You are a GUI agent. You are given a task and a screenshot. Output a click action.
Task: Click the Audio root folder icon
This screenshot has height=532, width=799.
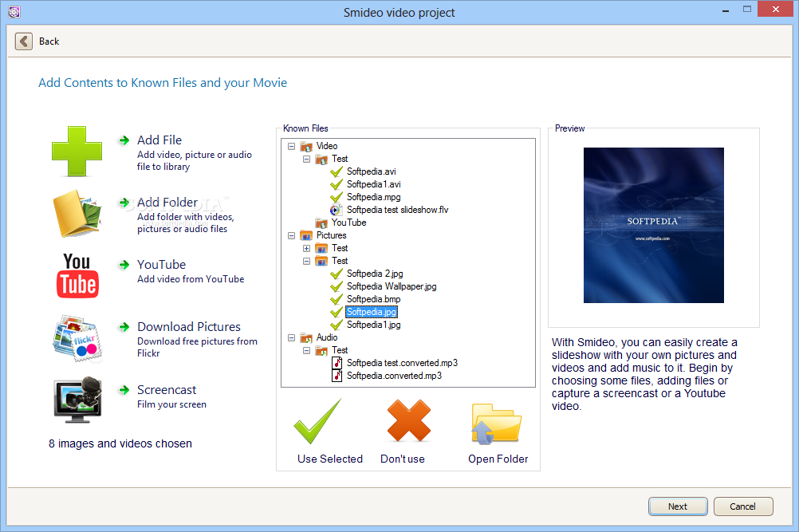pos(306,338)
